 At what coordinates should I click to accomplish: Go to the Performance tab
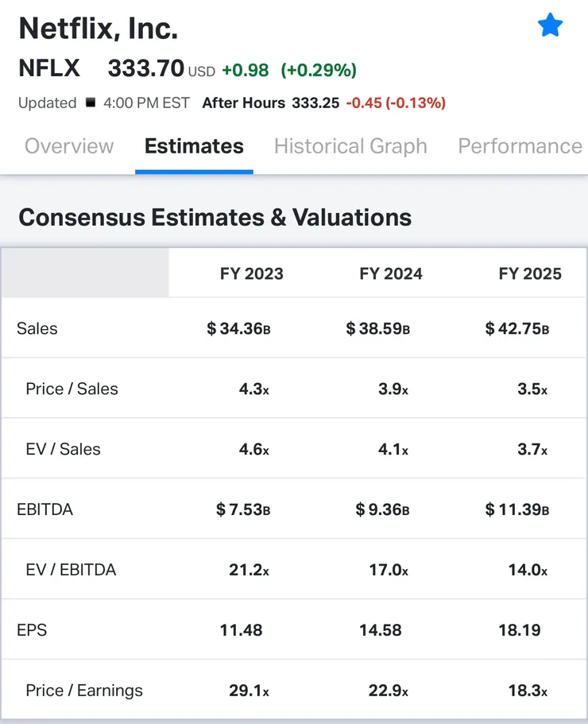(520, 146)
